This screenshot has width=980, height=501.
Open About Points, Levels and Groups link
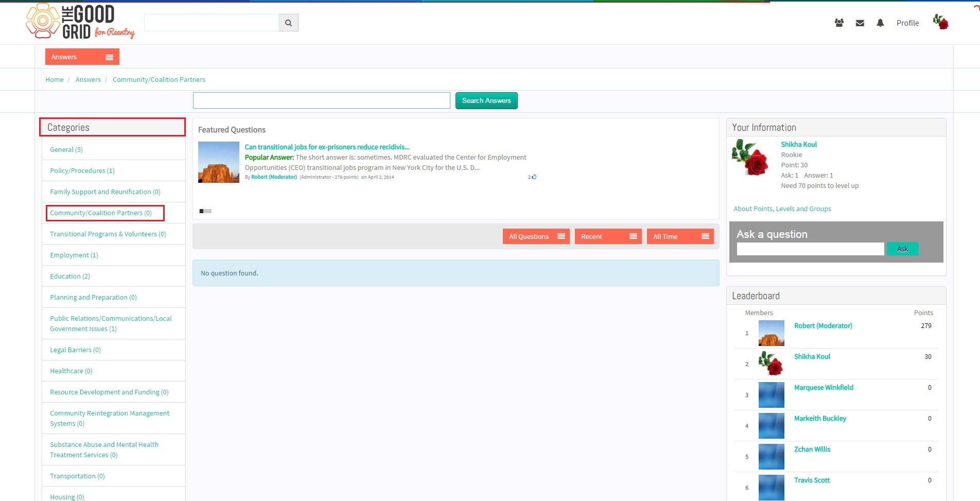[782, 209]
